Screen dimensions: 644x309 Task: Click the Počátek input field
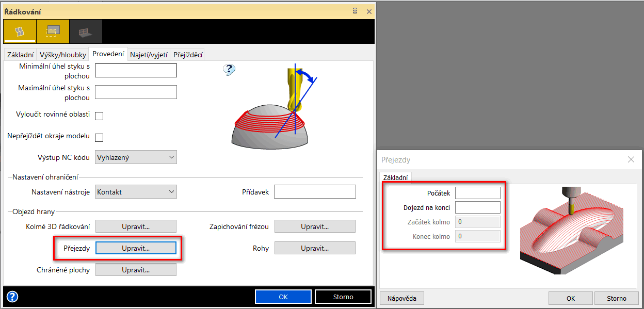[477, 193]
